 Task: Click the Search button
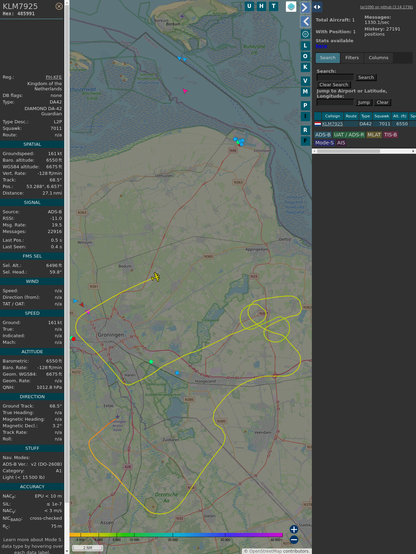point(366,77)
